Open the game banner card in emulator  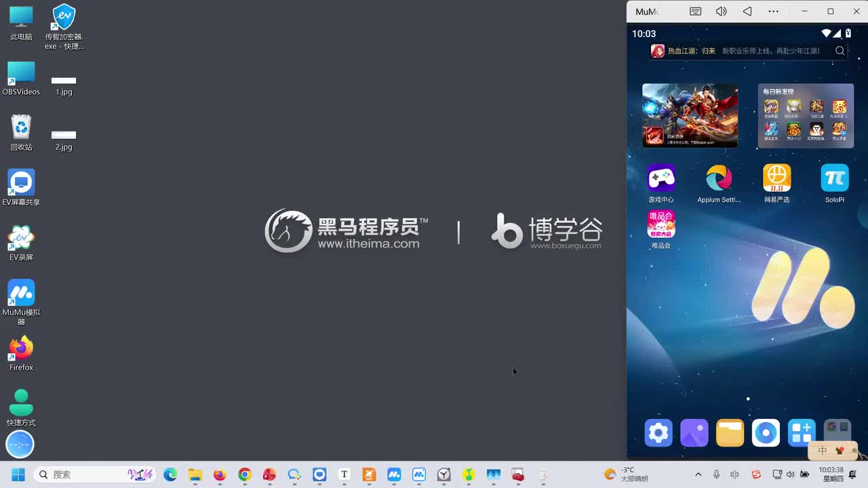click(x=690, y=115)
